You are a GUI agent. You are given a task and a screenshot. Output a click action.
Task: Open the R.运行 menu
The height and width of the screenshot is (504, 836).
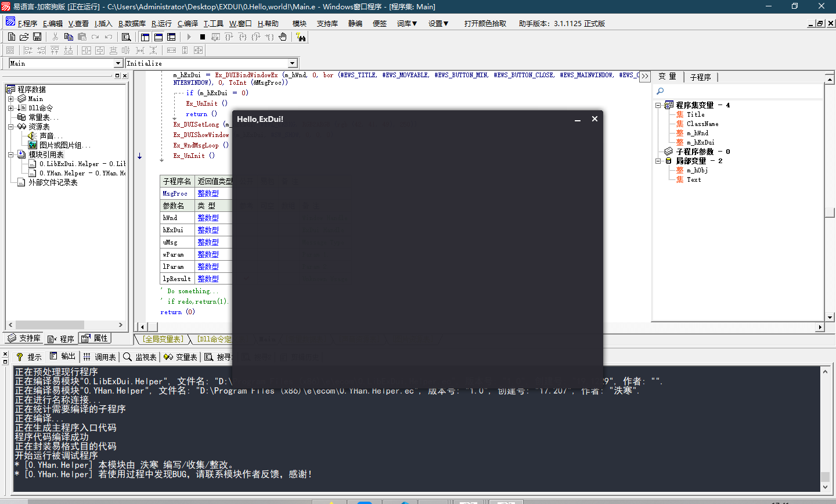click(x=161, y=23)
